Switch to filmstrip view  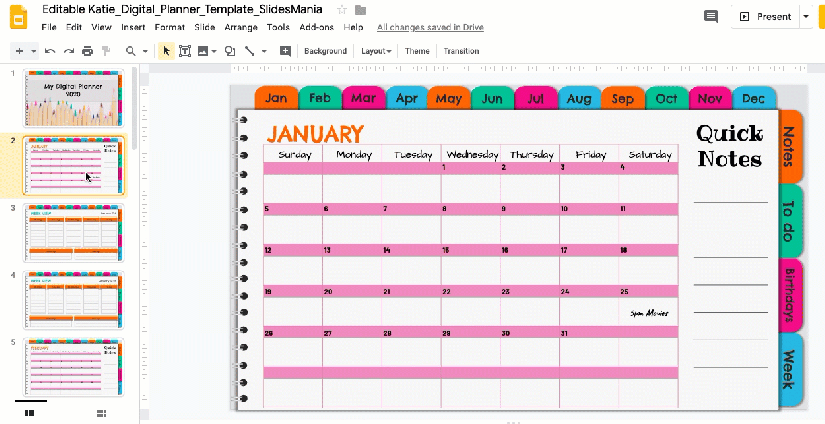30,412
